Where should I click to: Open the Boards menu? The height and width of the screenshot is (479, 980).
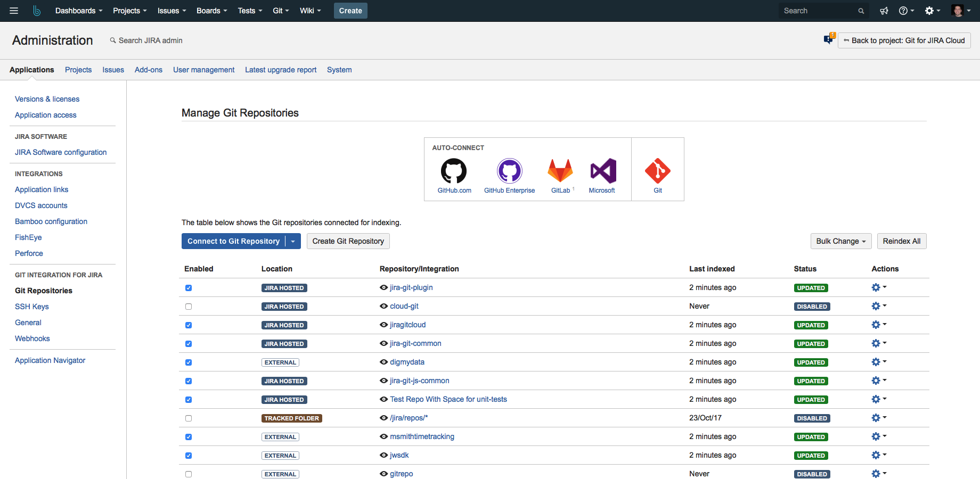coord(211,11)
